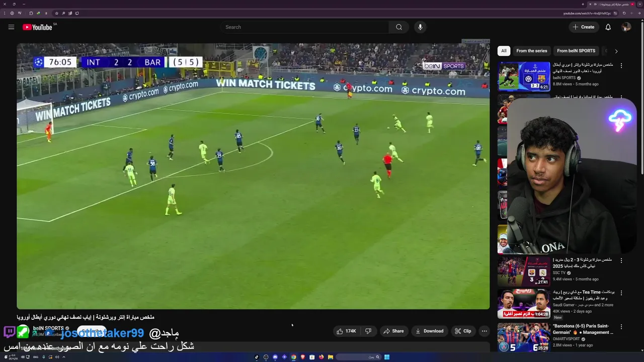
Task: Click the main video player
Action: [253, 176]
